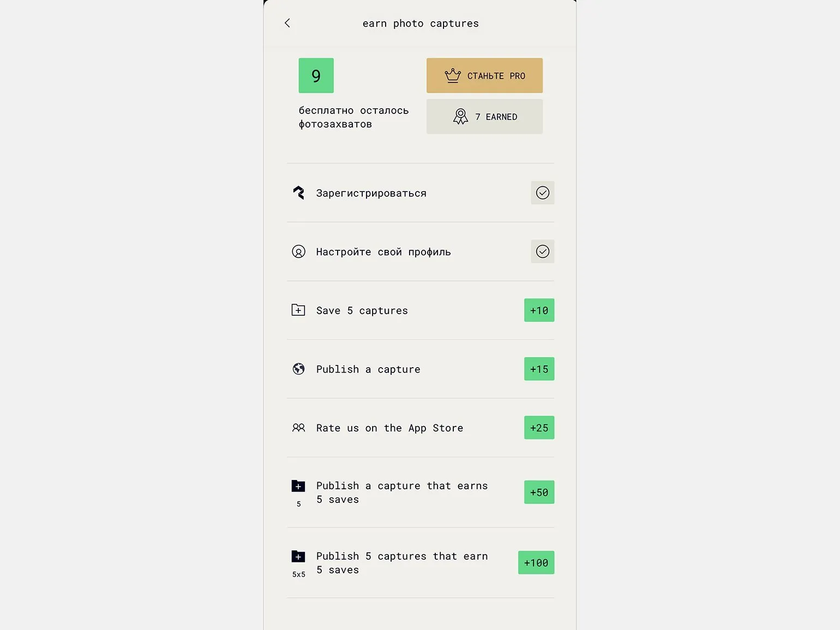Toggle the checkmark for Настройте свой профиль
Viewport: 840px width, 630px height.
[542, 251]
